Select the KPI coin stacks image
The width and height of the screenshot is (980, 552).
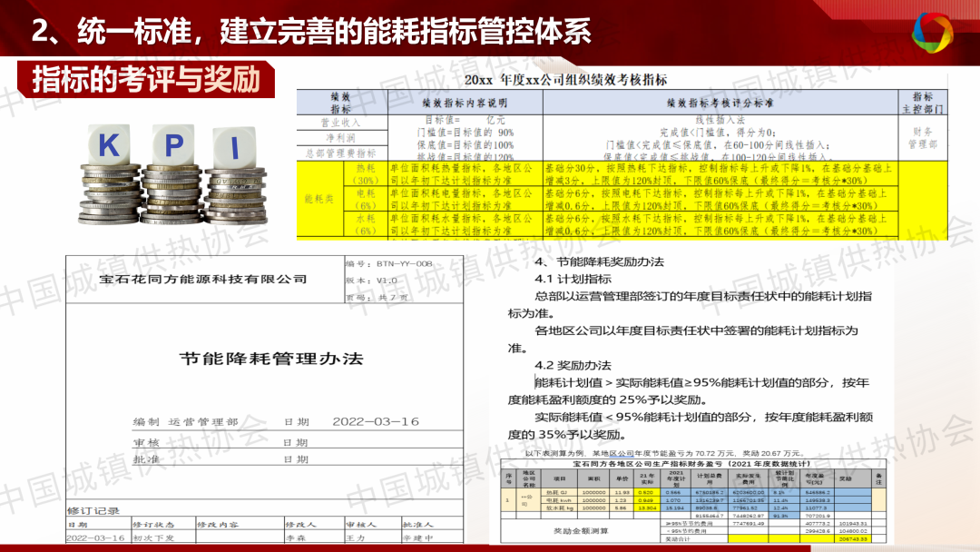pos(172,172)
